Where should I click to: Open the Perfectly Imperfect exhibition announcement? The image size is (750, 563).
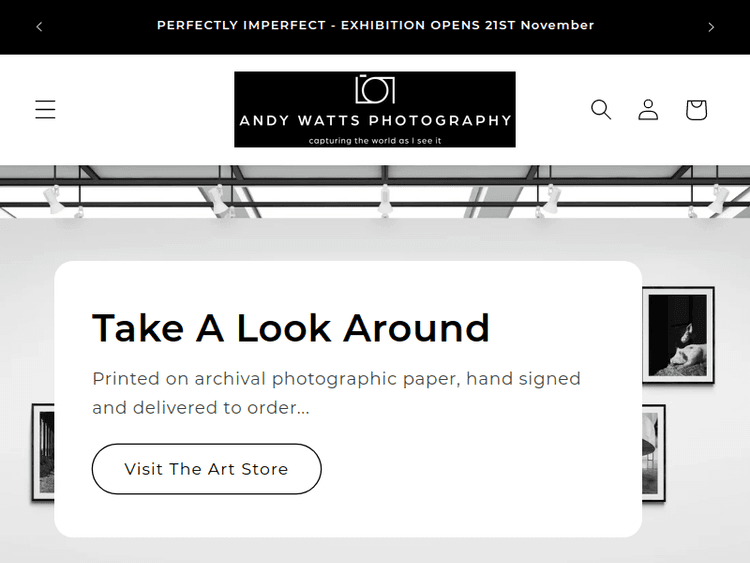tap(375, 25)
